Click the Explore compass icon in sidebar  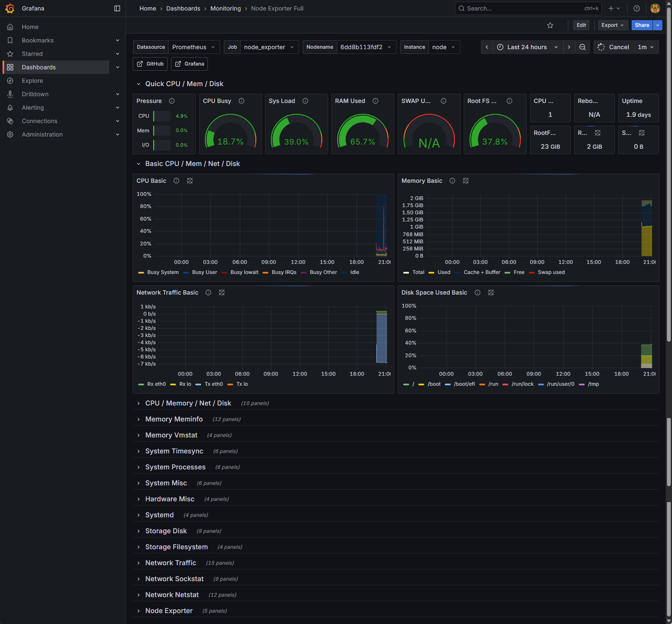10,81
